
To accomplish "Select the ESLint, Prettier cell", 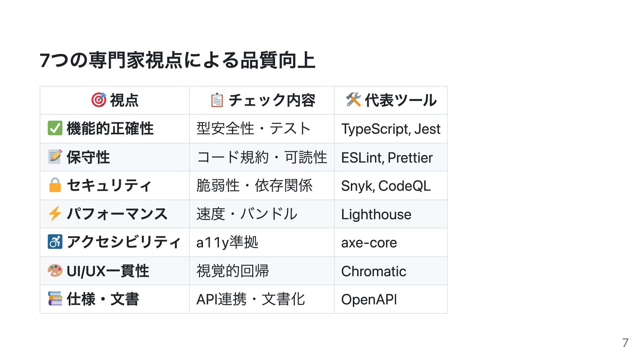I will 391,157.
